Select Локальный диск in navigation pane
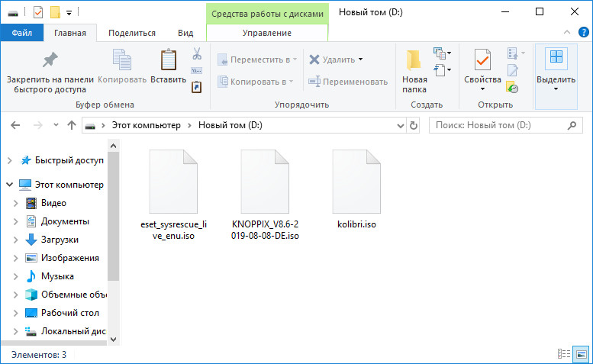This screenshot has height=364, width=593. (x=73, y=331)
